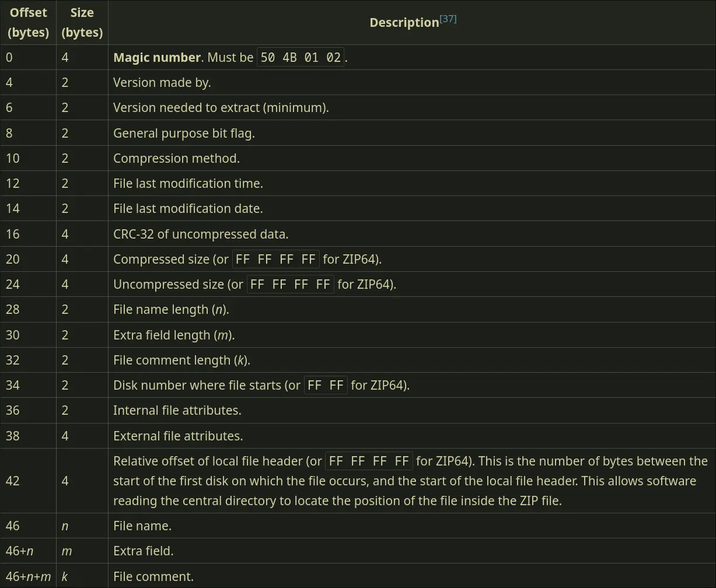Click the '50 4B 01 02' code value
The height and width of the screenshot is (588, 716).
pyautogui.click(x=301, y=58)
